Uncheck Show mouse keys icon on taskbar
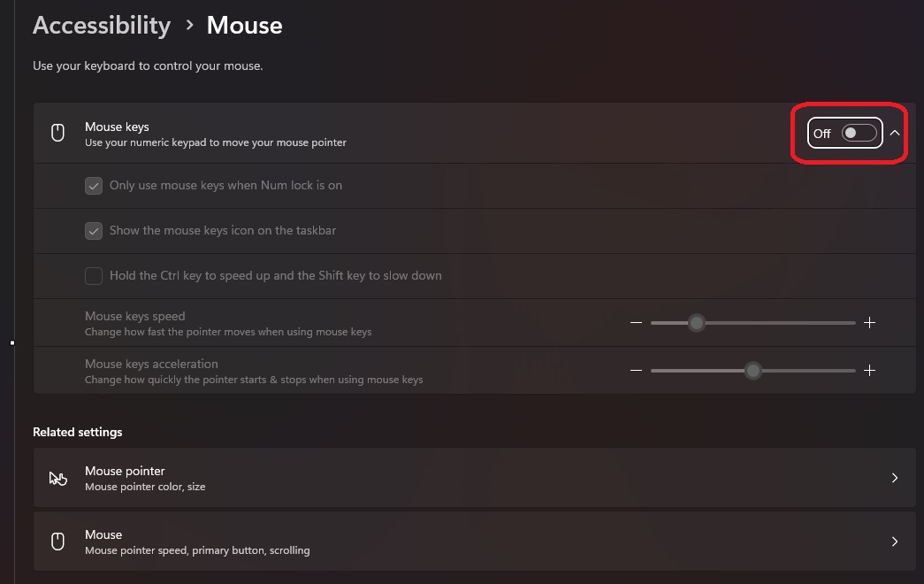 94,231
